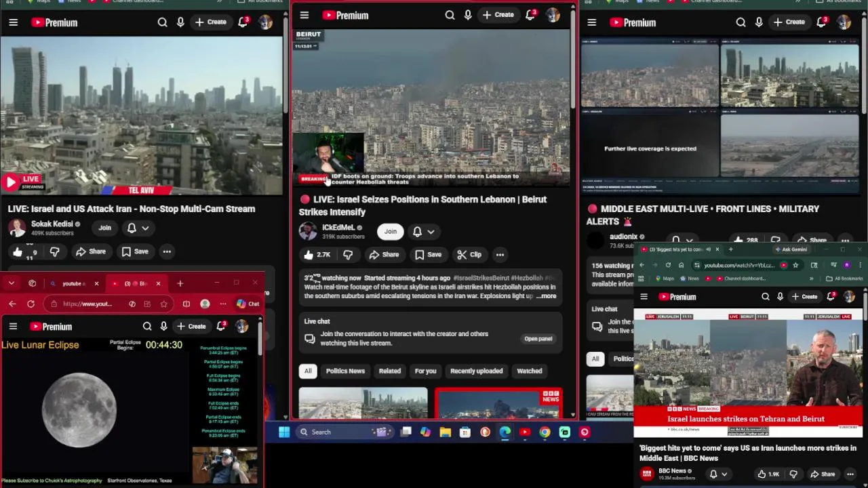Viewport: 868px width, 488px height.
Task: Reload the BBC News Chrome page
Action: click(x=668, y=265)
